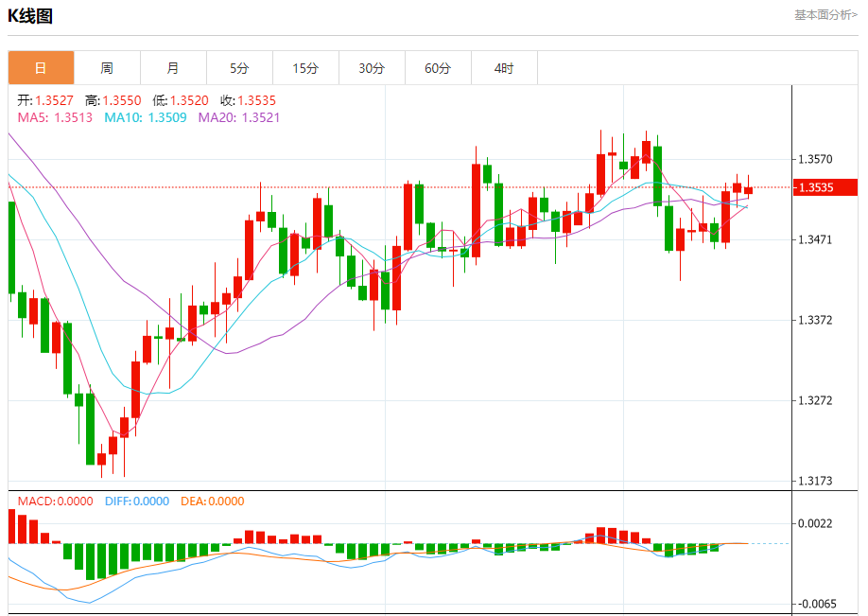The height and width of the screenshot is (616, 868).
Task: Click the MA20: 1.3521 legend label
Action: tap(239, 117)
